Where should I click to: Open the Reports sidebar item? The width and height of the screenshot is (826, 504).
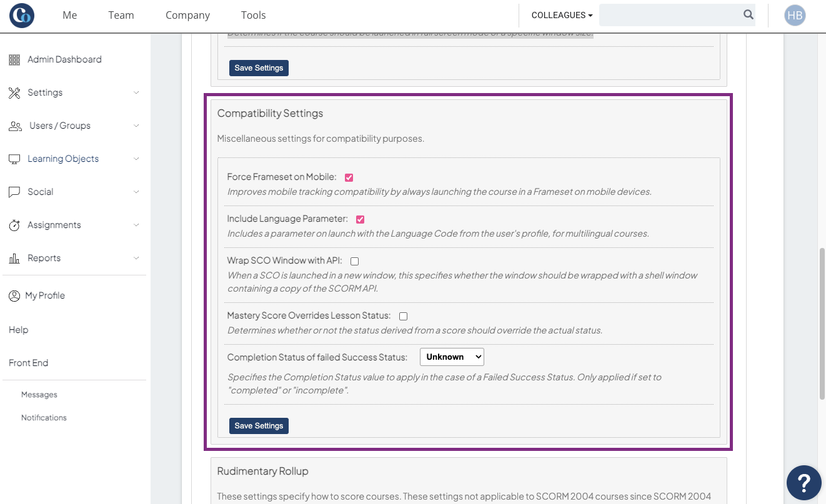click(44, 258)
